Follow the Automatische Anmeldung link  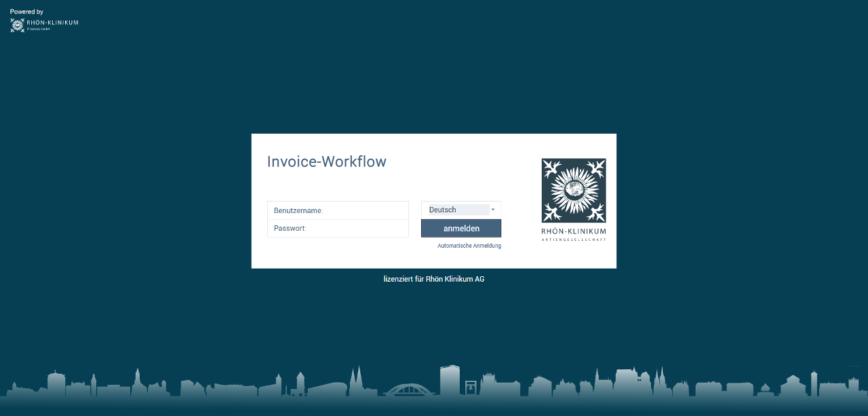point(469,246)
